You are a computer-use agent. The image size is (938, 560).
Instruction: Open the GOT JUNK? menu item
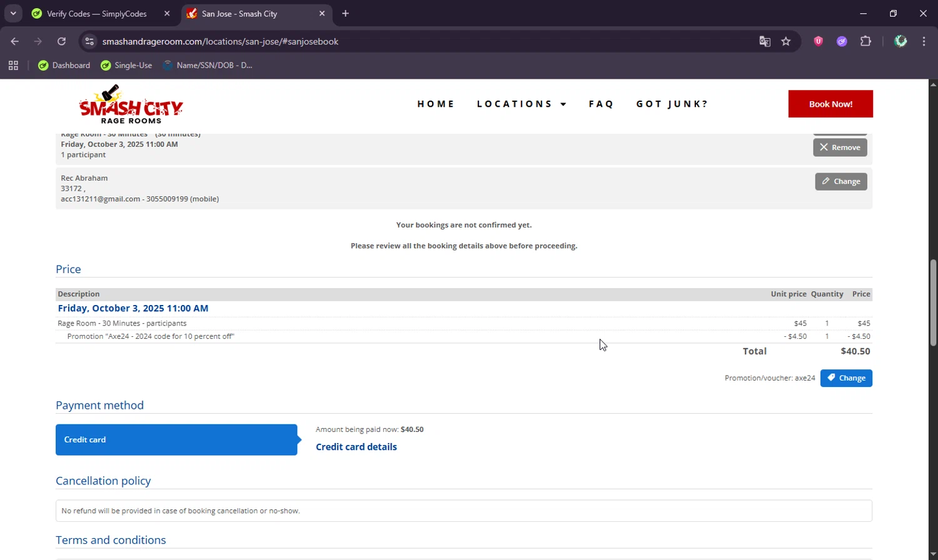click(x=672, y=104)
